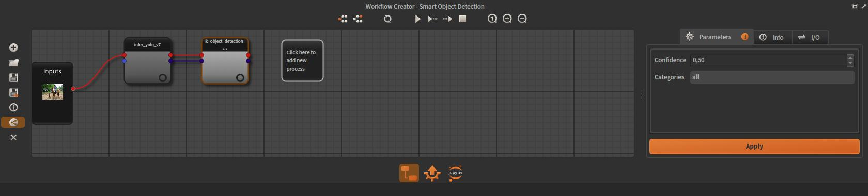Click the orange info badge on Parameters tab
The image size is (868, 196).
[745, 37]
